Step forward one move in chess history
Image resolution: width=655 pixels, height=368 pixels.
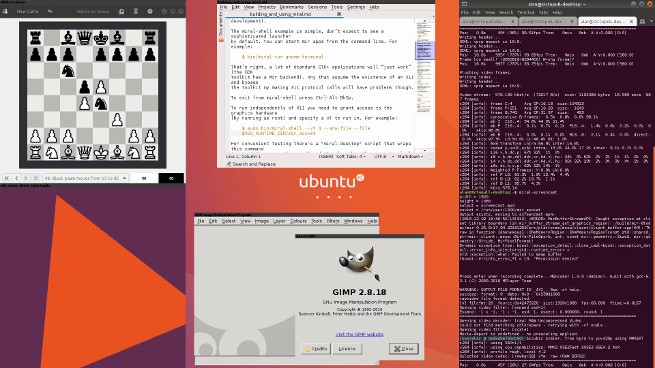point(26,178)
